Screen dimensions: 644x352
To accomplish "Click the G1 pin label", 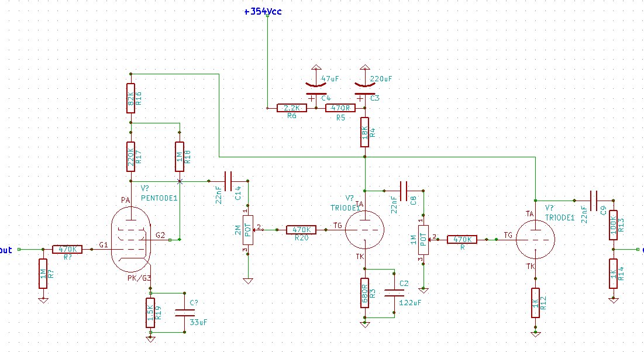I will [104, 245].
